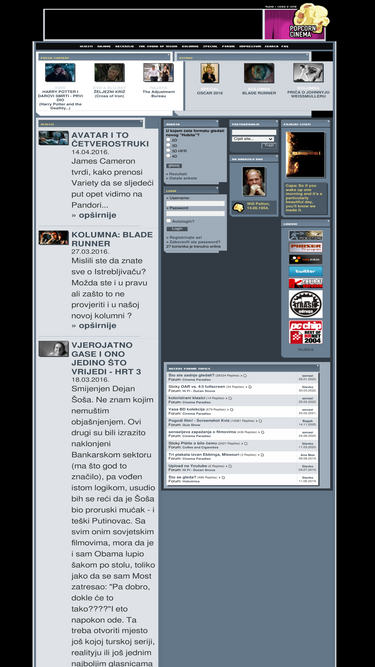The height and width of the screenshot is (667, 375).
Task: Open the Harry Potter kino thumbnail
Action: [x=60, y=72]
